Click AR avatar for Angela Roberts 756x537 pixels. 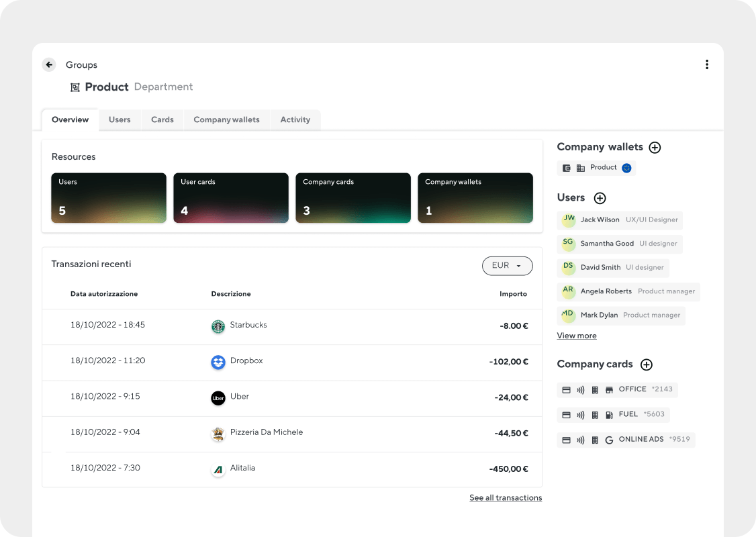click(569, 291)
